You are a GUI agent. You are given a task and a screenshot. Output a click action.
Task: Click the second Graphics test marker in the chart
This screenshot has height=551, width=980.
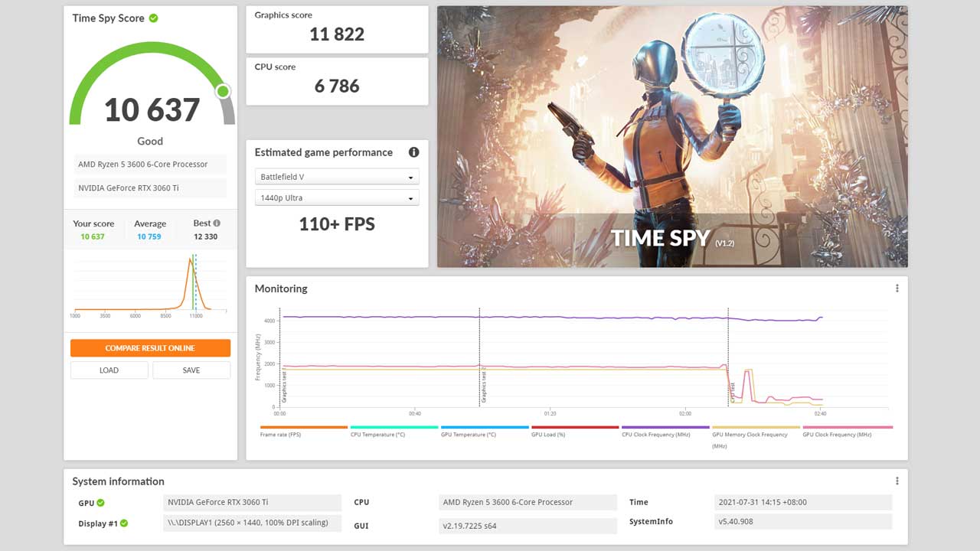point(480,357)
